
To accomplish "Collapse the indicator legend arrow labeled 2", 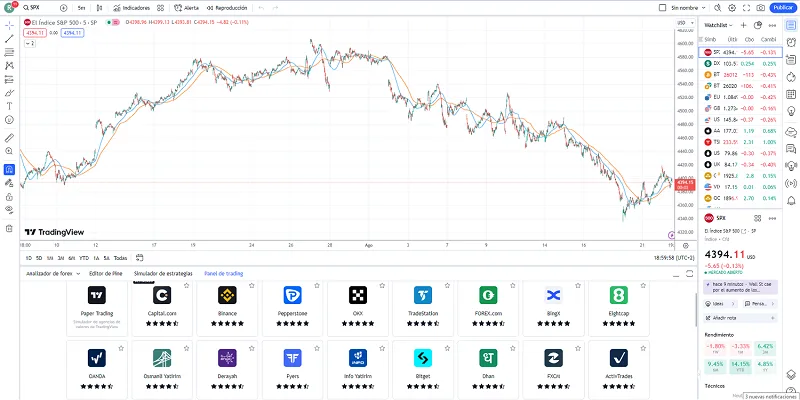I will [x=30, y=43].
